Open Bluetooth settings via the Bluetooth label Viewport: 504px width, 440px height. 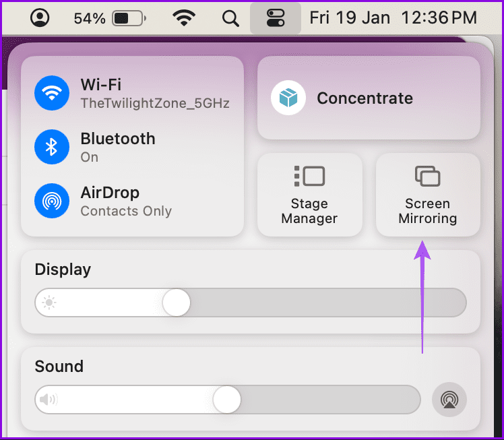click(x=118, y=139)
